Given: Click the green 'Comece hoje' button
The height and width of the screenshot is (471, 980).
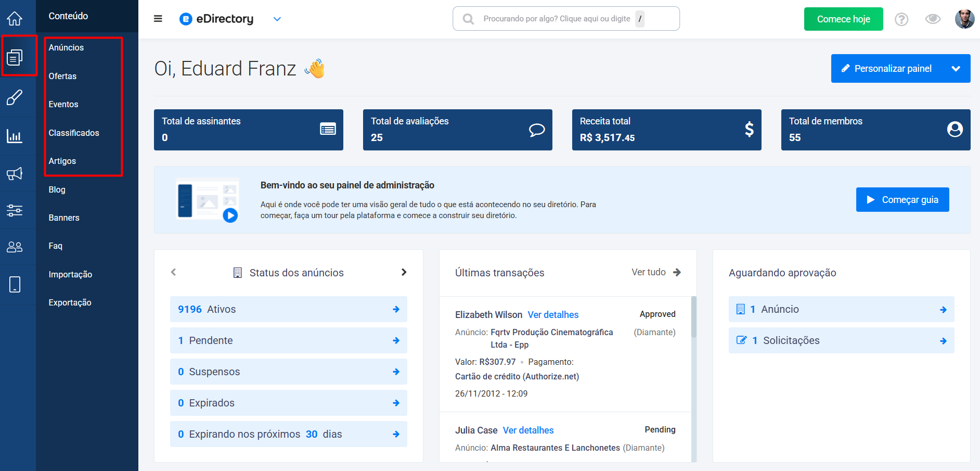Looking at the screenshot, I should 843,19.
